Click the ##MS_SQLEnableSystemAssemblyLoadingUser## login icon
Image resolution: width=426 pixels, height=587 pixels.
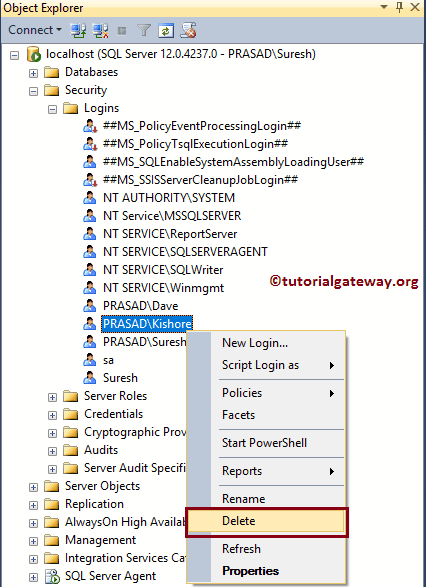[x=89, y=162]
